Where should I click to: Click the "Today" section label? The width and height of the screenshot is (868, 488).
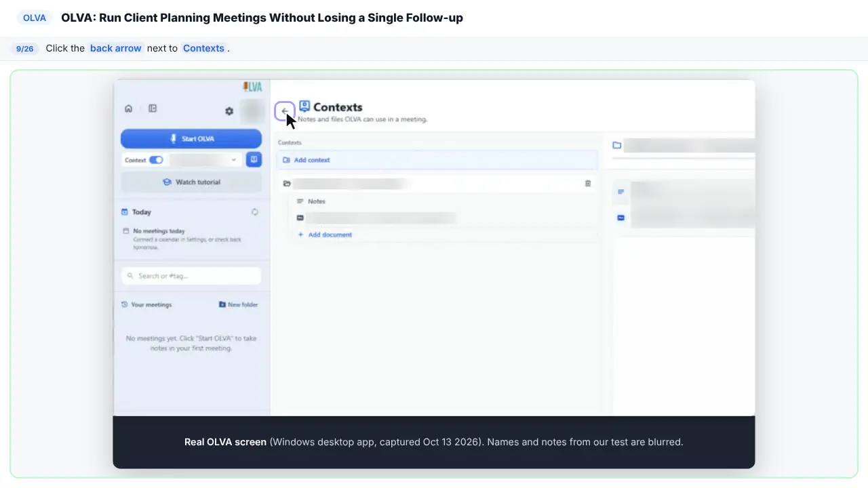pos(142,212)
